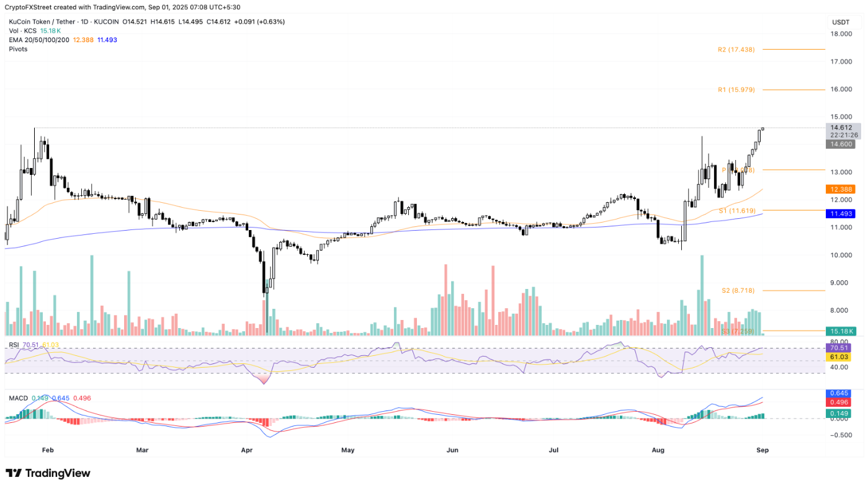Viewport: 868px width, 488px height.
Task: Click the purple RSI value tag 70.51
Action: pos(839,348)
